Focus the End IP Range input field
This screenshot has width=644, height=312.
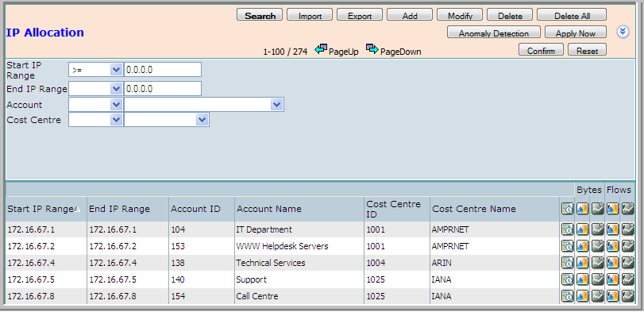pyautogui.click(x=163, y=89)
